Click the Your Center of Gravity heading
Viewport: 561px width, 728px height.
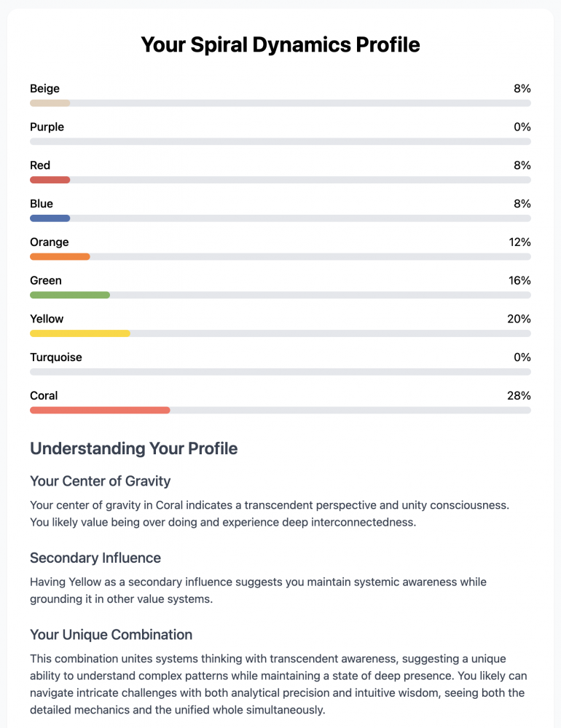tap(101, 481)
